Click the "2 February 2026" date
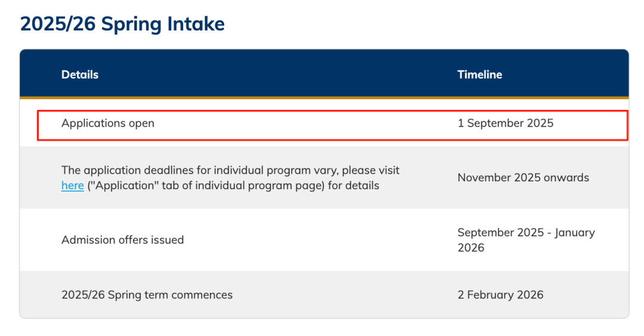644x336 pixels. (x=500, y=295)
